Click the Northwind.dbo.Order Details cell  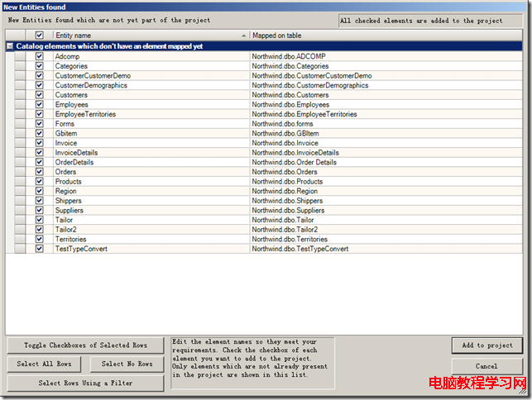tap(386, 162)
